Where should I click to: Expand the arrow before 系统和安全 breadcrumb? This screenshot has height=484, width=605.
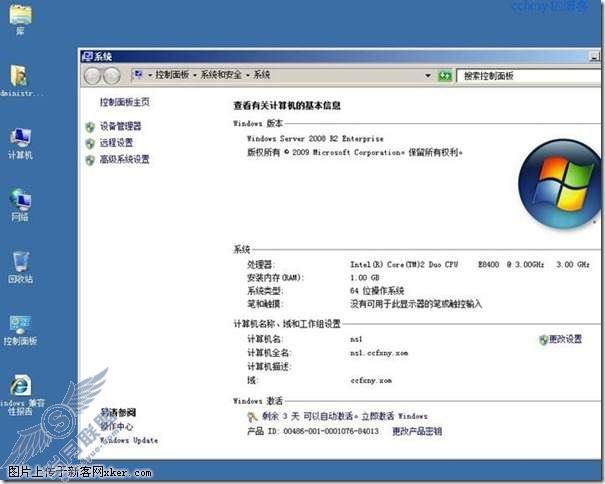point(195,75)
